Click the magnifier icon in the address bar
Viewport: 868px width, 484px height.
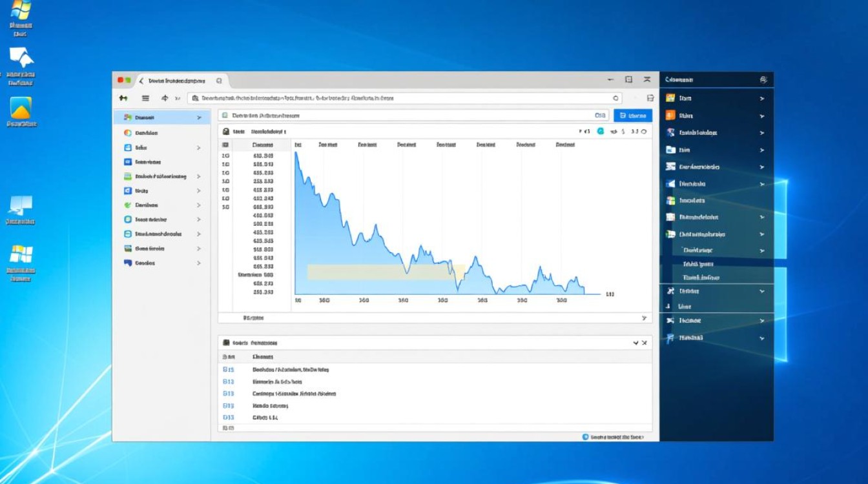(x=615, y=98)
